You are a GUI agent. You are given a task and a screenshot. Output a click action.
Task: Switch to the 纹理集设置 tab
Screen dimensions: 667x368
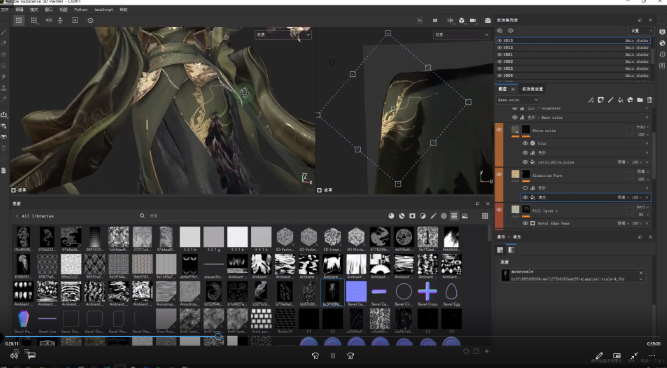tap(532, 89)
